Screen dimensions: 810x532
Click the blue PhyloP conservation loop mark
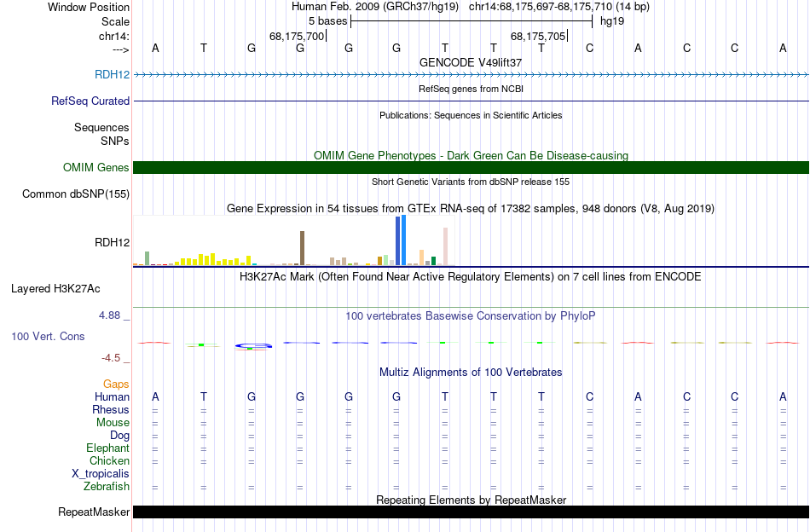(x=253, y=345)
